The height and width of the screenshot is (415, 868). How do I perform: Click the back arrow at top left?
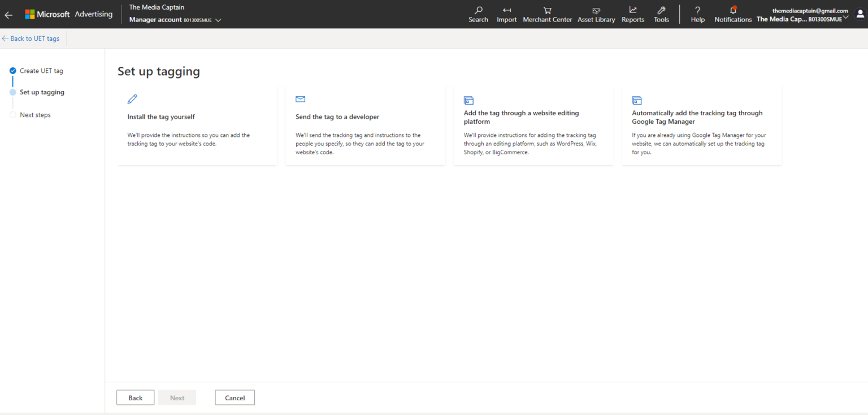8,14
